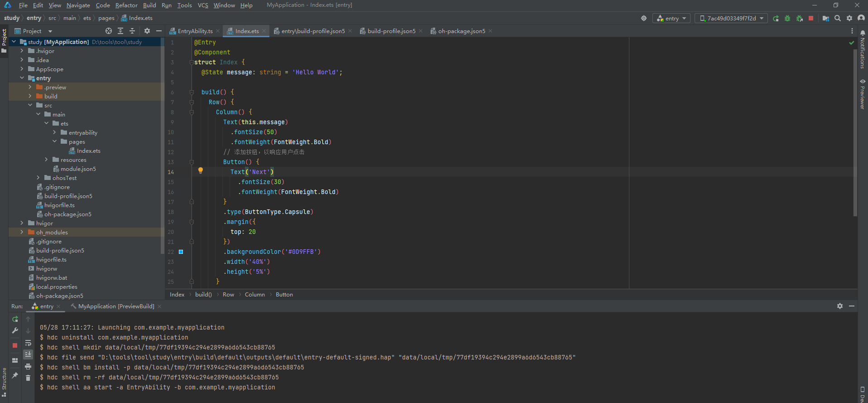Stop the process in Run panel
The height and width of the screenshot is (403, 868).
[x=15, y=345]
